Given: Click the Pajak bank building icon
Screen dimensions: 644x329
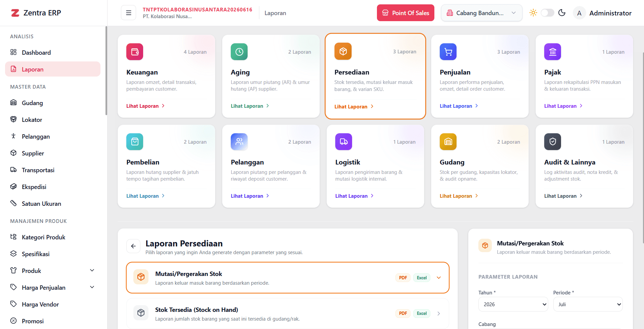Looking at the screenshot, I should coord(553,52).
